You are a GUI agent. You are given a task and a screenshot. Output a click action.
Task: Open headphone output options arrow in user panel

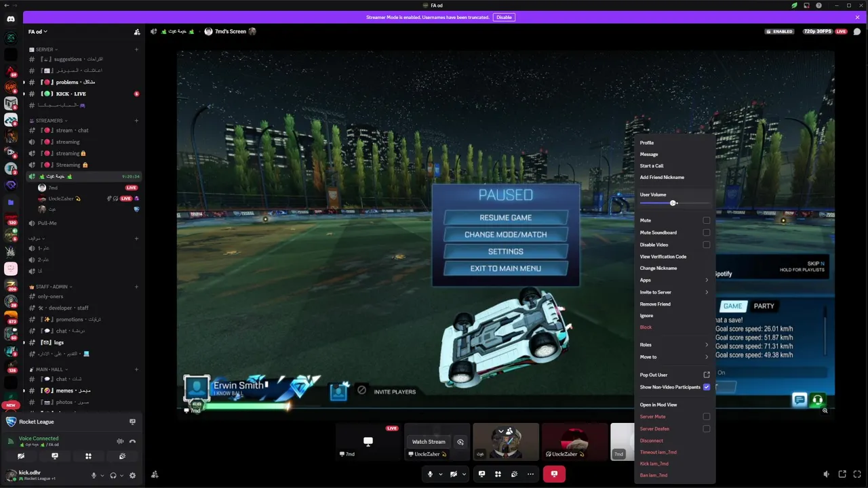(x=122, y=476)
